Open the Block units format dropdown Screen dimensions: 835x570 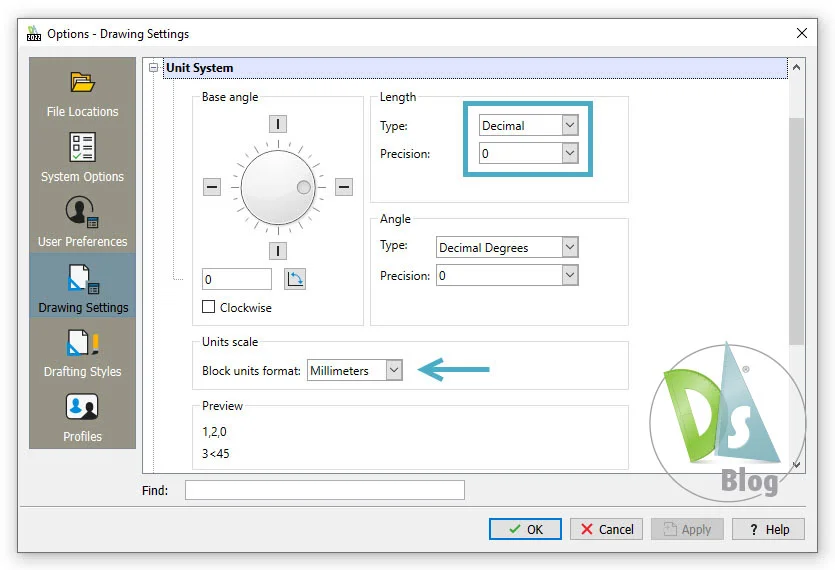[354, 371]
